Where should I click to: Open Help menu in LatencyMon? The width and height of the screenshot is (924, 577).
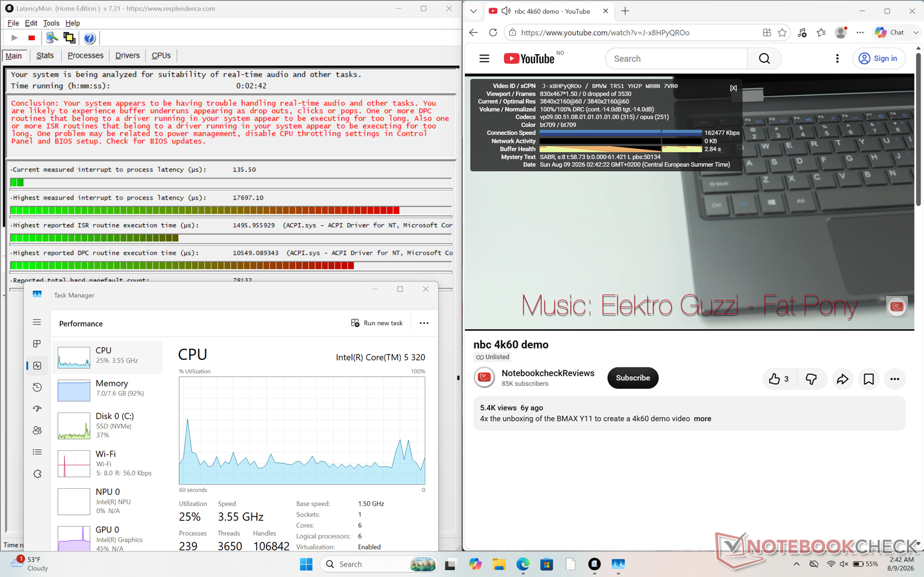click(73, 23)
